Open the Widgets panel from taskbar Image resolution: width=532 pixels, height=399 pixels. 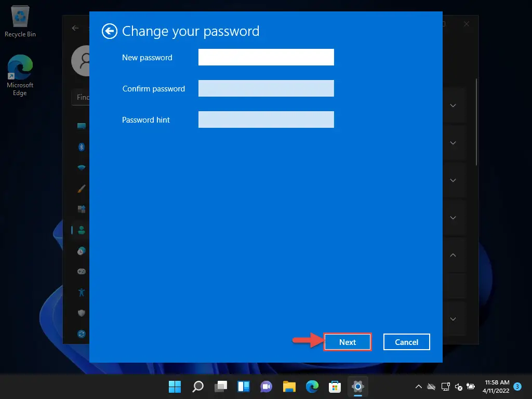(x=244, y=387)
